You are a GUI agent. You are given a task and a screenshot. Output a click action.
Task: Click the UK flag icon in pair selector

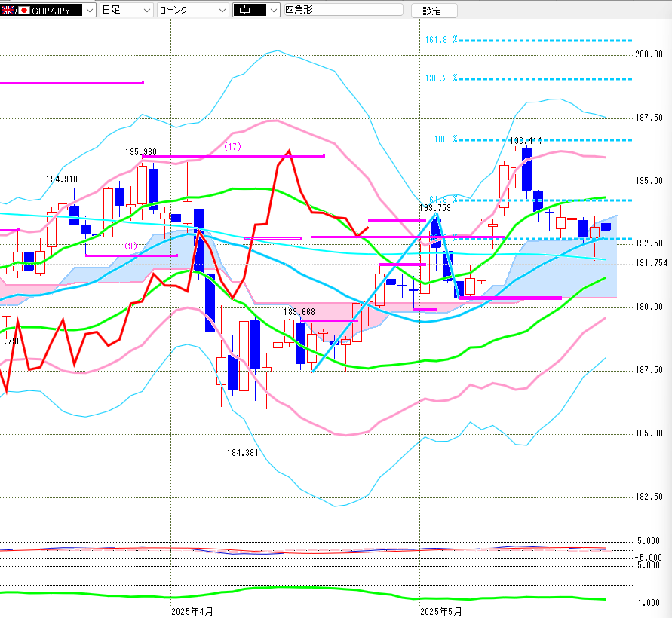(7, 10)
